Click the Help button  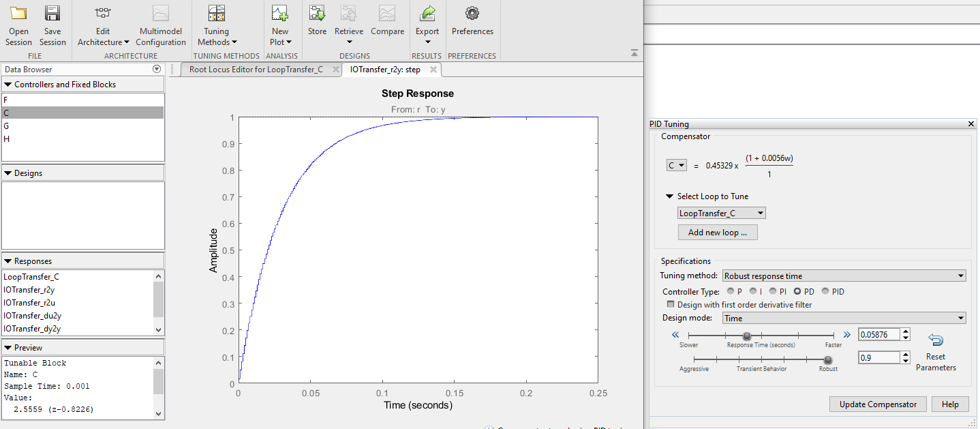coord(950,404)
